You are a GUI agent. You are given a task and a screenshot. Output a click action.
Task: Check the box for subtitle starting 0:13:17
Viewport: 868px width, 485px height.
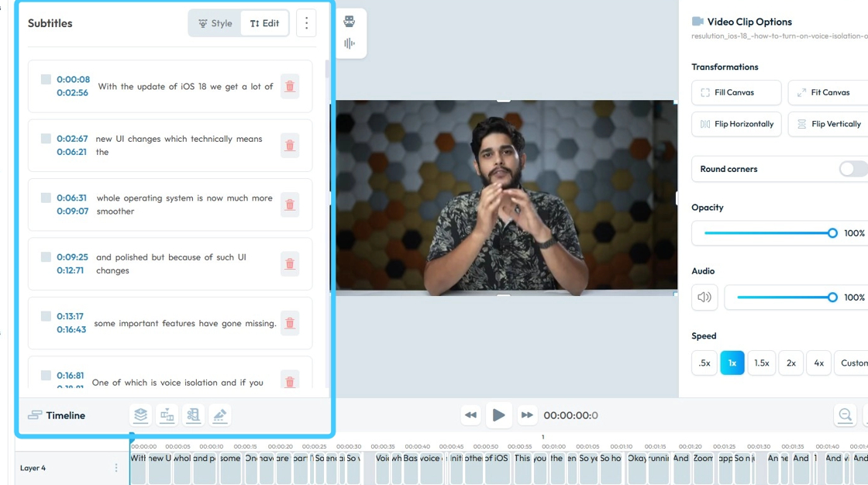(46, 316)
